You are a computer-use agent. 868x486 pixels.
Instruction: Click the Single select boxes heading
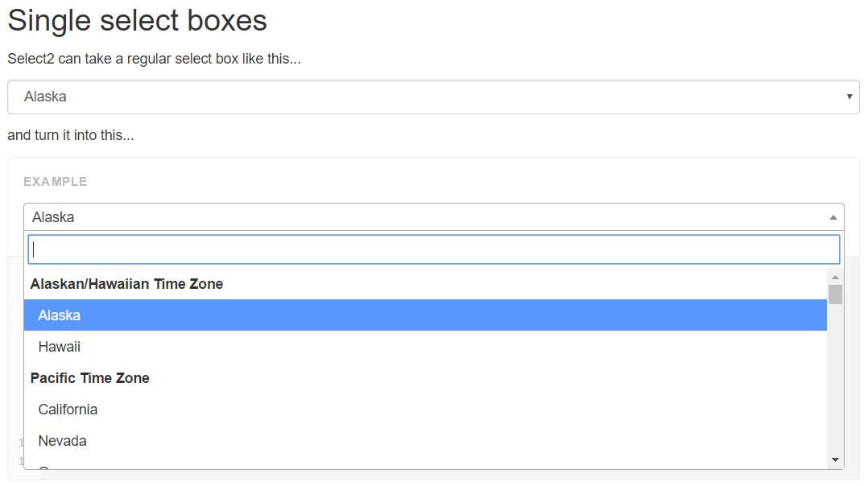point(137,20)
